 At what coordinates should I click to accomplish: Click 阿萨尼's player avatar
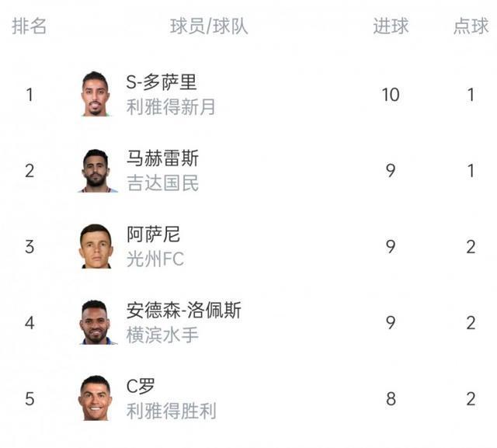click(x=96, y=246)
